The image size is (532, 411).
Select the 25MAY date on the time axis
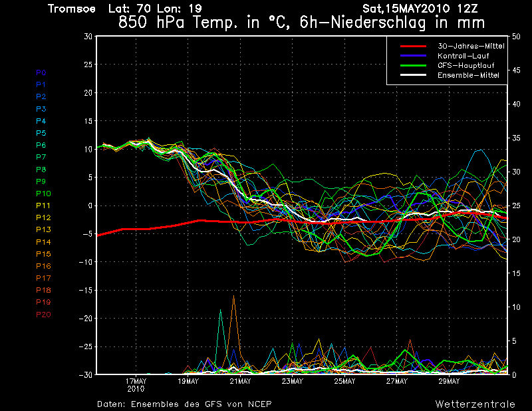344,382
